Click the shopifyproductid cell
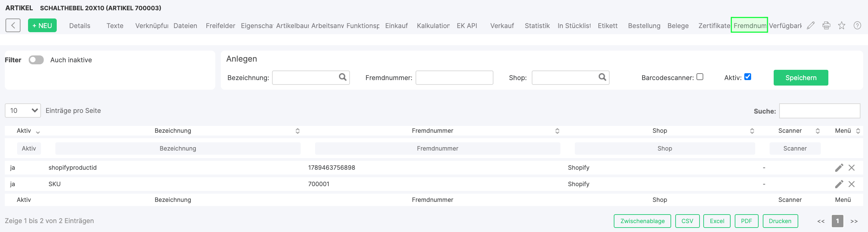The width and height of the screenshot is (868, 232). (x=72, y=168)
